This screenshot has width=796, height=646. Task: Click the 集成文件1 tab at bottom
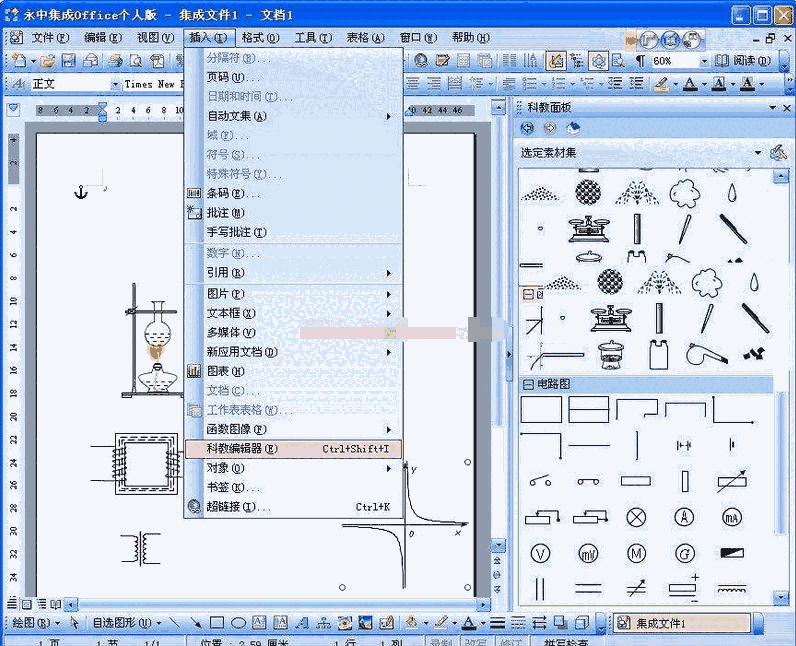(681, 623)
